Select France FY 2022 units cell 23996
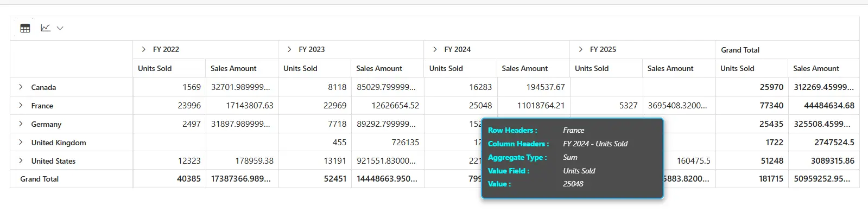The image size is (868, 213). (169, 105)
